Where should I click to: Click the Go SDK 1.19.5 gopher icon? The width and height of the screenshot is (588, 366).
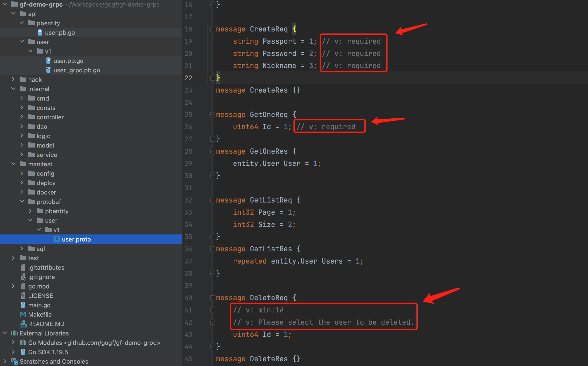click(23, 352)
